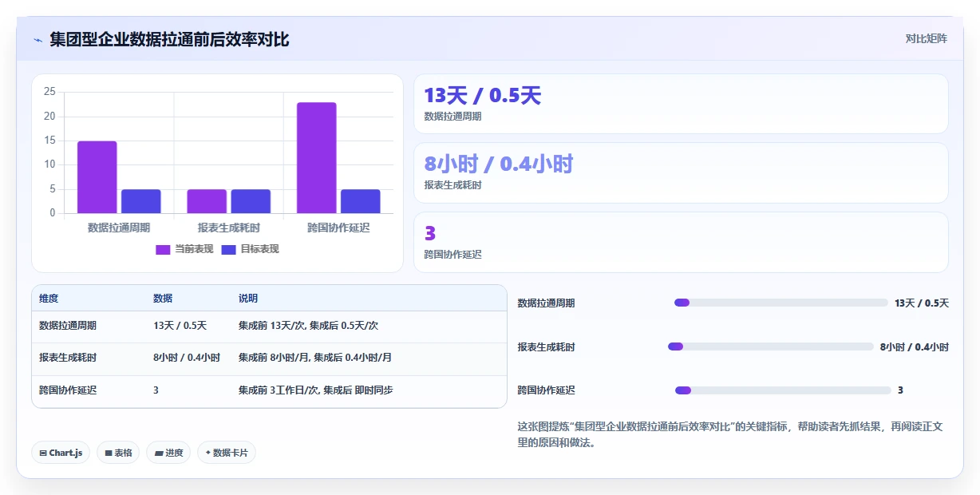Screen dimensions: 980x495
Task: Click the table cell 集成前 3工作日/次, 集成后 即时同步
Action: pyautogui.click(x=315, y=390)
